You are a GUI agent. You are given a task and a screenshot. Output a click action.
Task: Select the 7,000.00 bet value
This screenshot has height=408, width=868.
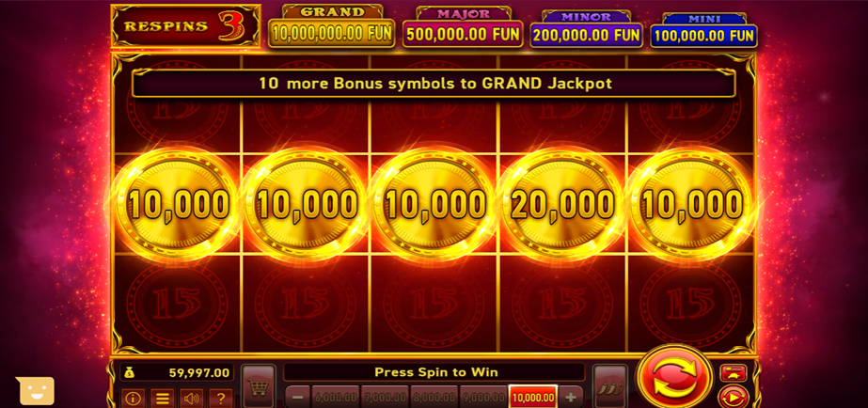(385, 397)
